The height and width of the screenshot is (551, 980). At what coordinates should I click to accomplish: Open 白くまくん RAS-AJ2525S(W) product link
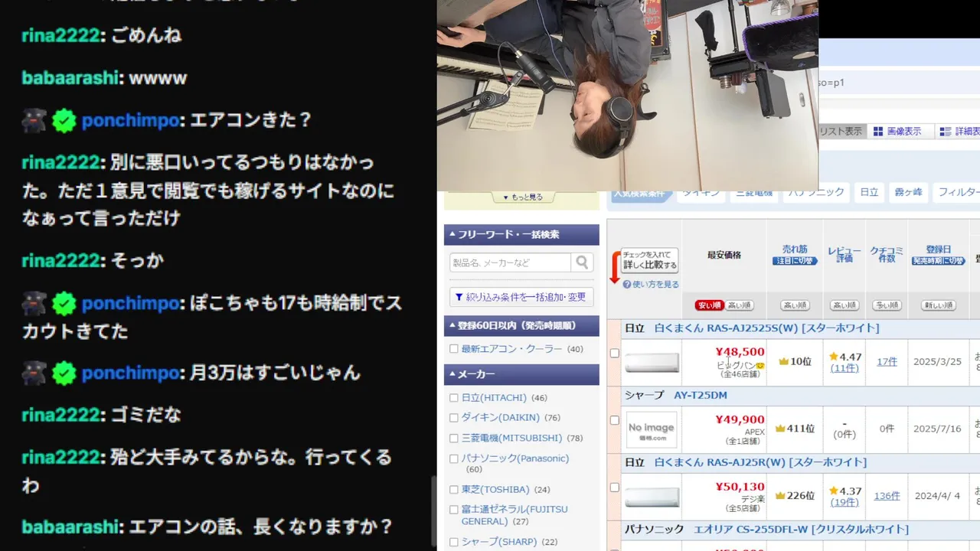pyautogui.click(x=766, y=328)
